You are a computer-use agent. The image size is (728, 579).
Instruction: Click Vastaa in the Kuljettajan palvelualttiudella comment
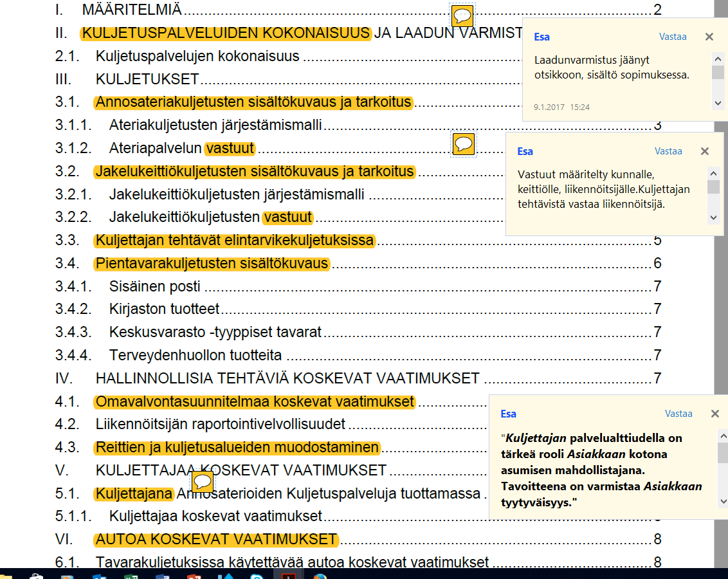pyautogui.click(x=678, y=414)
